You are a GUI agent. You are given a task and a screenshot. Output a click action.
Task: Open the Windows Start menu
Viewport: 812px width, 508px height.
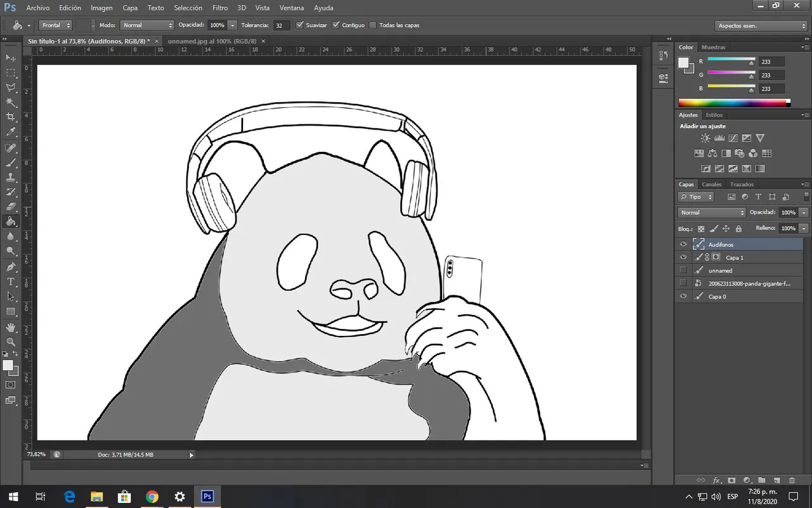(x=13, y=497)
